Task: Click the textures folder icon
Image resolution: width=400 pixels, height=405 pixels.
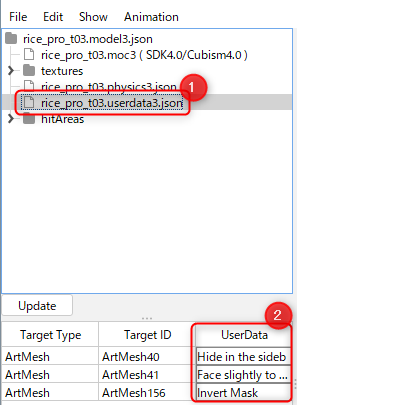Action: coord(29,70)
